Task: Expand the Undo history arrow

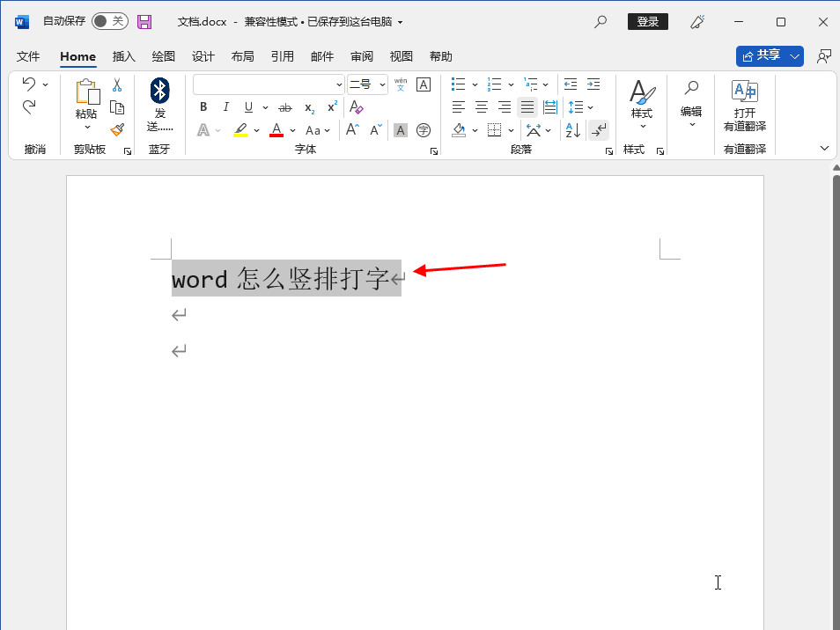Action: point(46,84)
